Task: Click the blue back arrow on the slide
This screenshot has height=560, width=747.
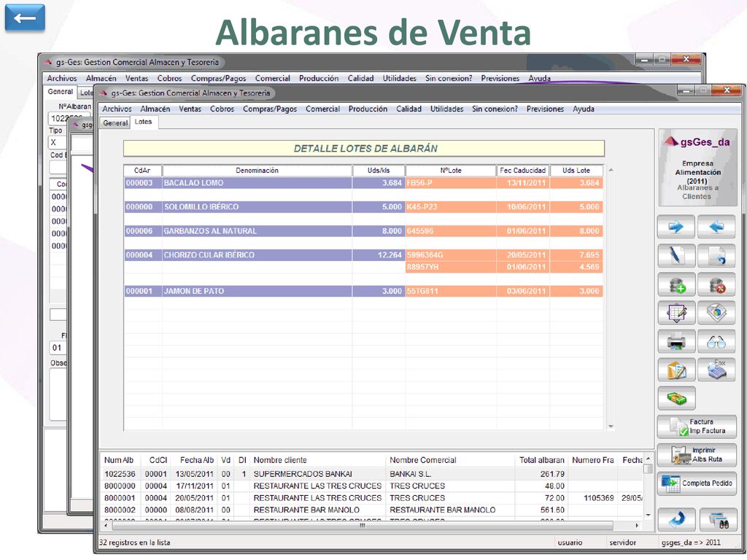Action: click(25, 17)
